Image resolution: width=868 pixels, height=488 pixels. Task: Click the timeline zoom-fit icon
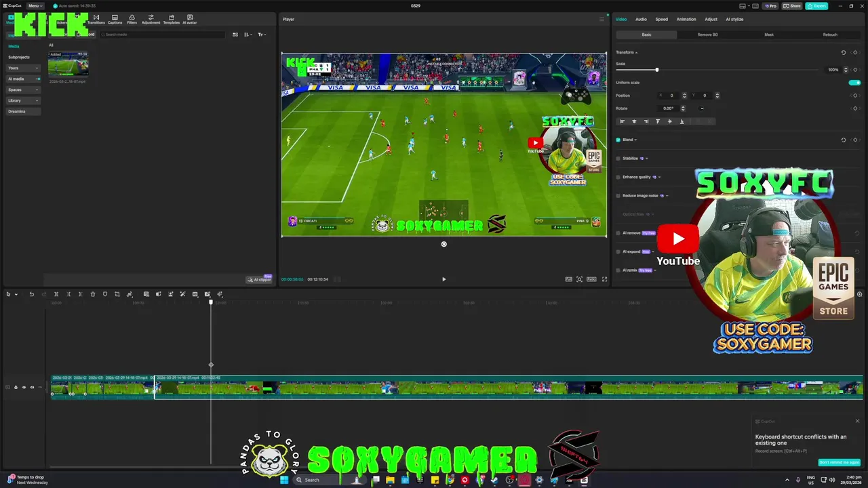click(859, 294)
